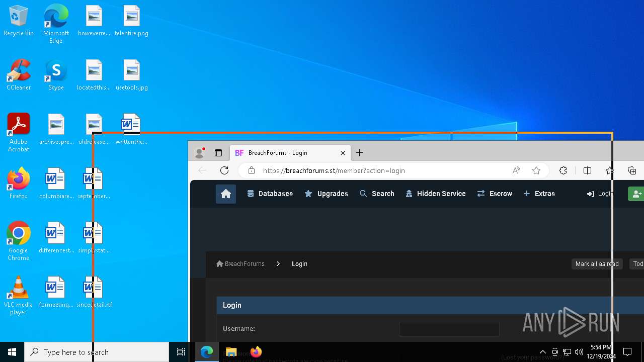Close the BreachForums - Login tab
The height and width of the screenshot is (362, 644).
(x=343, y=153)
